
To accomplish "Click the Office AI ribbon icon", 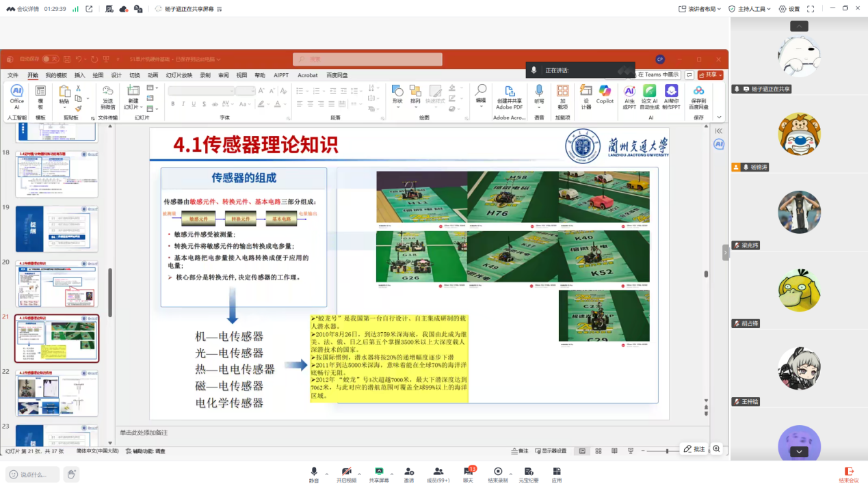I will coord(16,94).
